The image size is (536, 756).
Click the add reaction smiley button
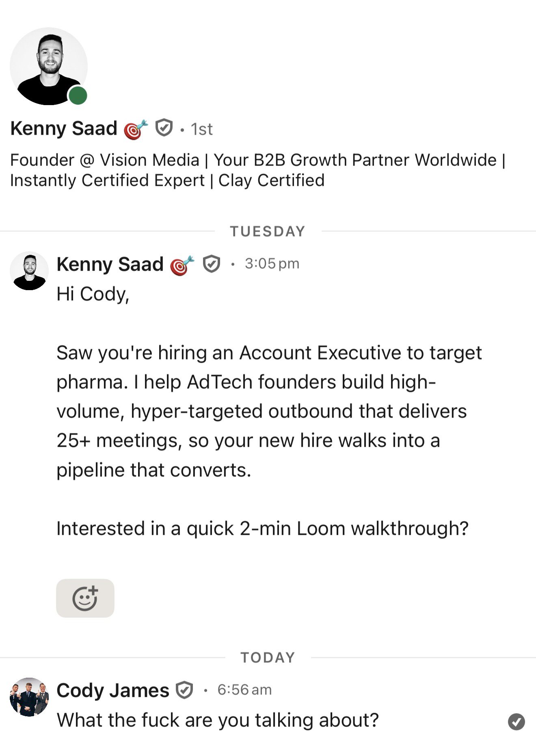point(85,598)
